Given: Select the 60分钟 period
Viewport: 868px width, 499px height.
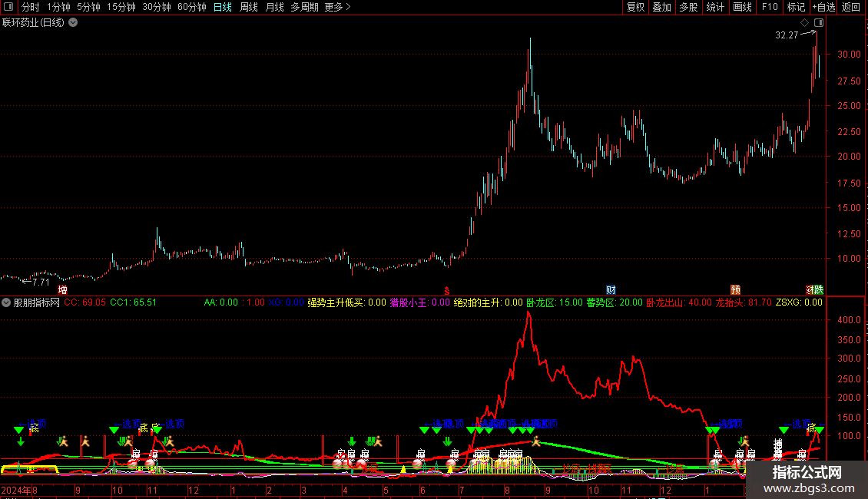Looking at the screenshot, I should [x=191, y=7].
